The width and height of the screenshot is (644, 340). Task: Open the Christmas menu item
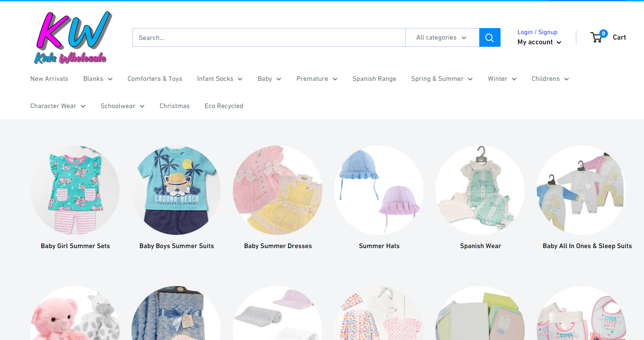click(175, 106)
